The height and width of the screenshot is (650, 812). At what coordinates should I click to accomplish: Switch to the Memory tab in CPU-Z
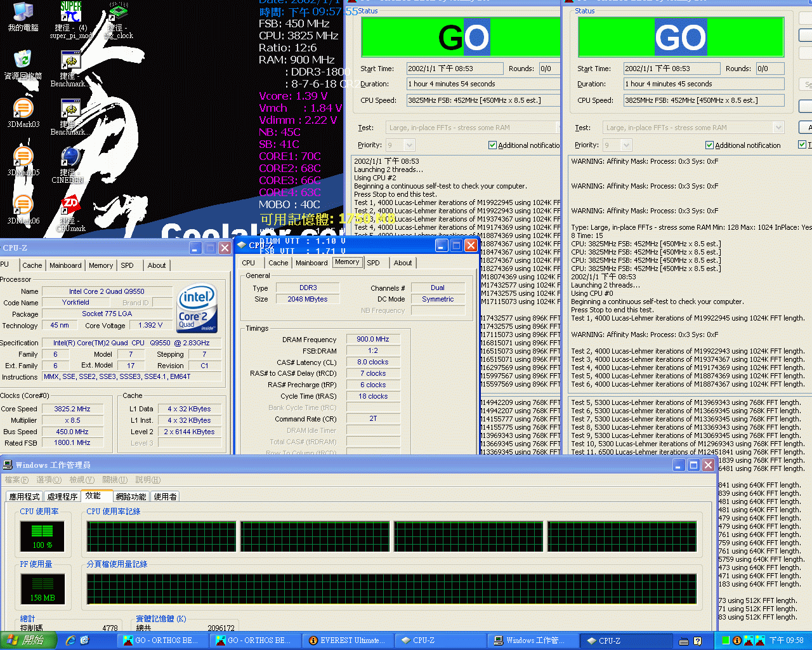point(348,262)
